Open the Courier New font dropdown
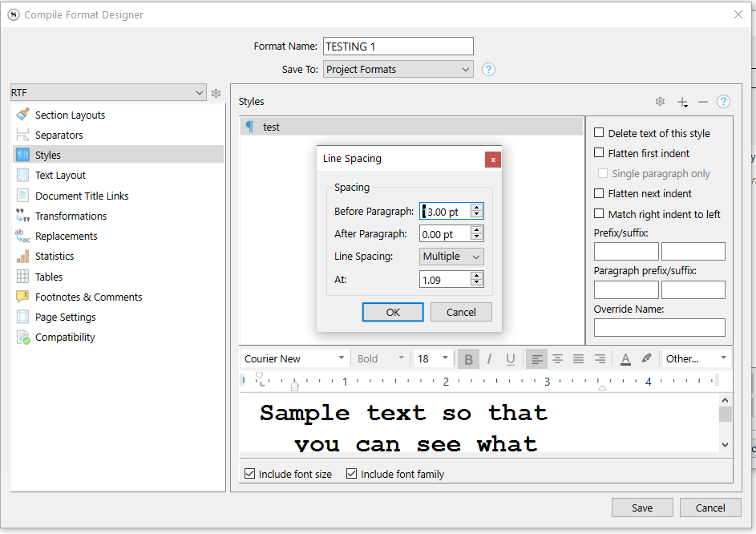This screenshot has width=756, height=534. [295, 359]
